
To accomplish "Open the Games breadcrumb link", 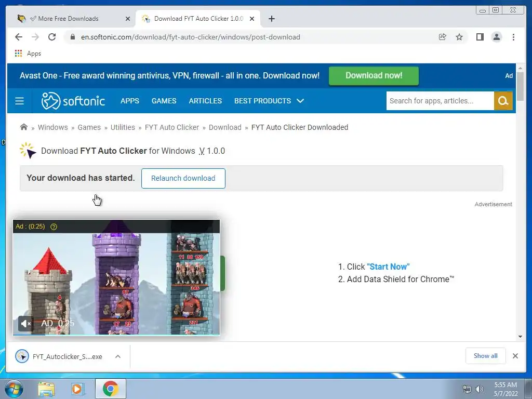I will click(x=89, y=127).
